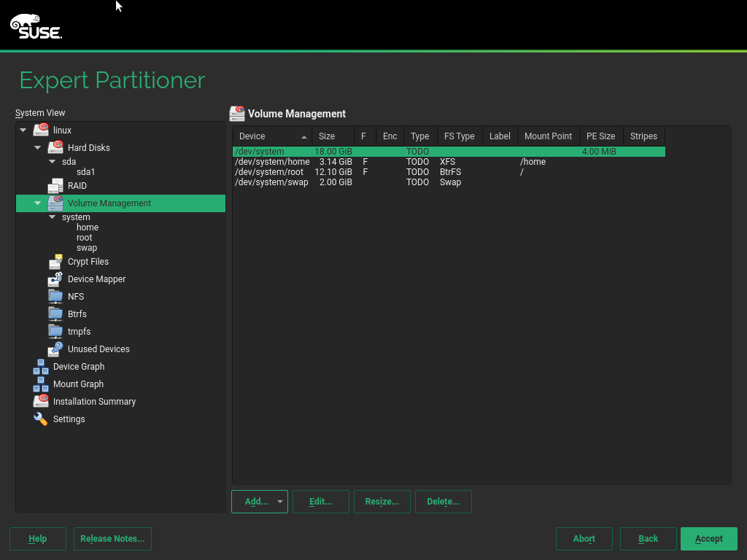Collapse the linux root tree node
Viewport: 747px width, 560px height.
click(23, 131)
